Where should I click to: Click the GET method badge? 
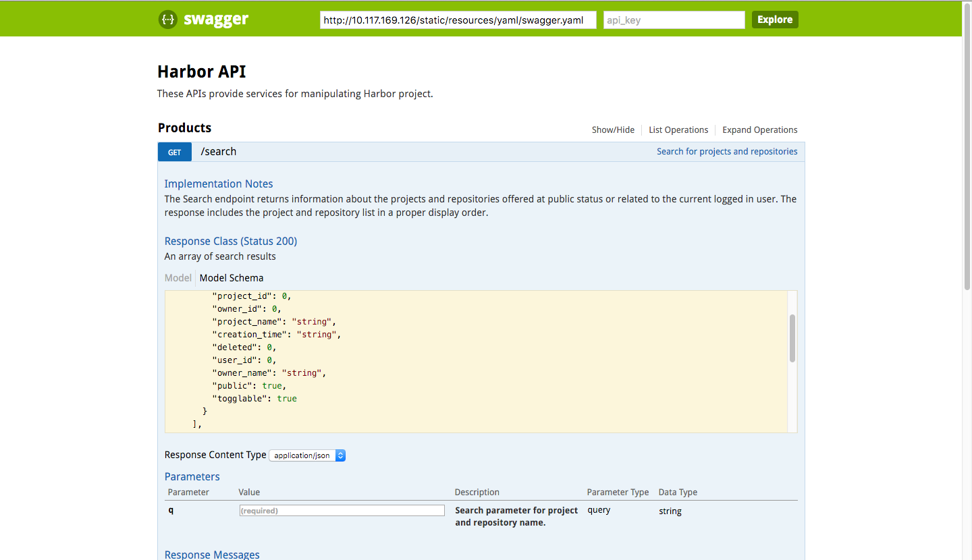pyautogui.click(x=175, y=152)
